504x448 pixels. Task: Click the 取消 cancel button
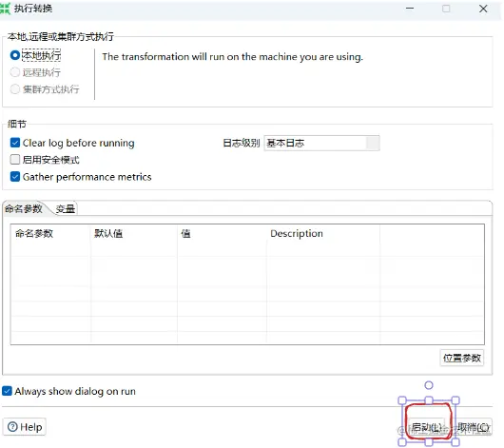pos(474,427)
